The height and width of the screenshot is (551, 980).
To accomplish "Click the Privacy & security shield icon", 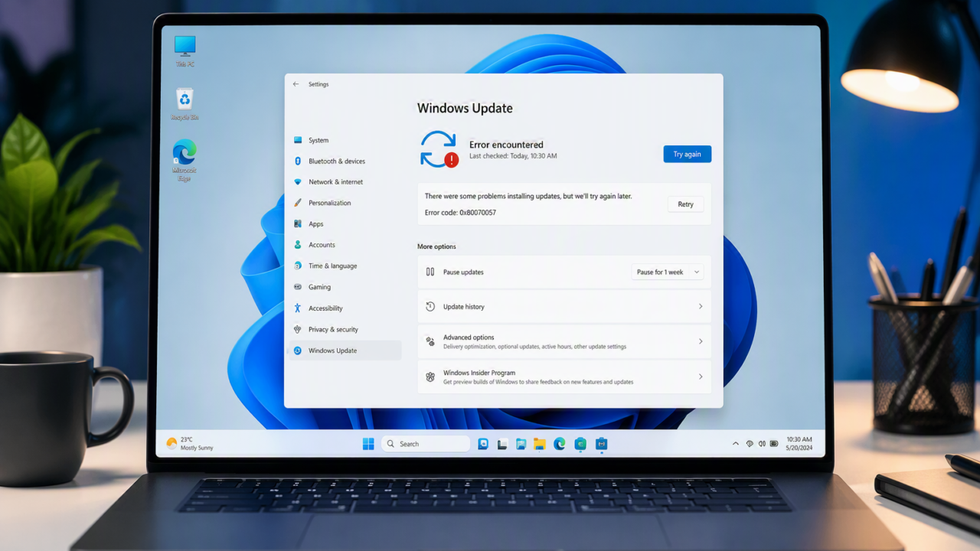I will click(298, 329).
